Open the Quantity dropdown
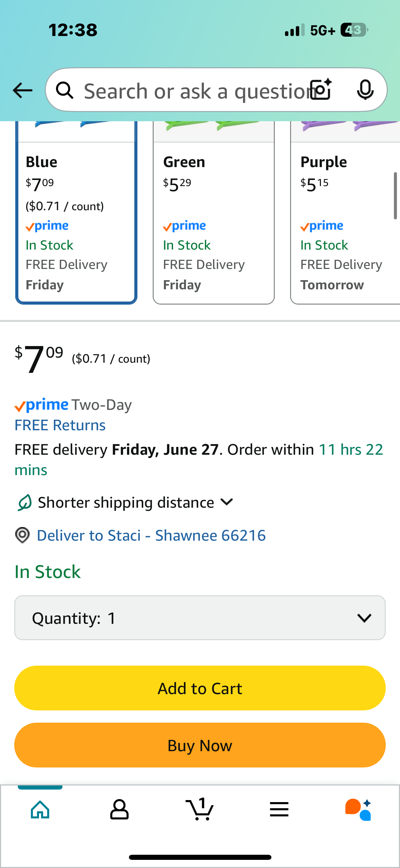The width and height of the screenshot is (400, 868). coord(200,618)
